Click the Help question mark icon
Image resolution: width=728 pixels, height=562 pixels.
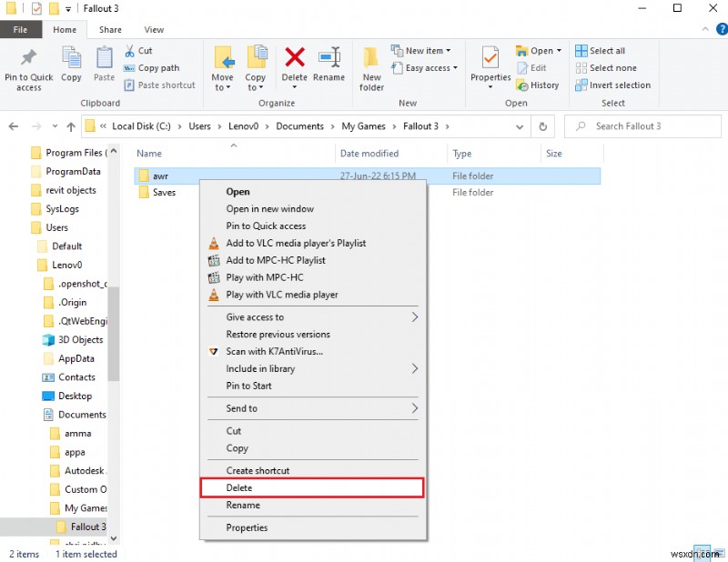(722, 30)
